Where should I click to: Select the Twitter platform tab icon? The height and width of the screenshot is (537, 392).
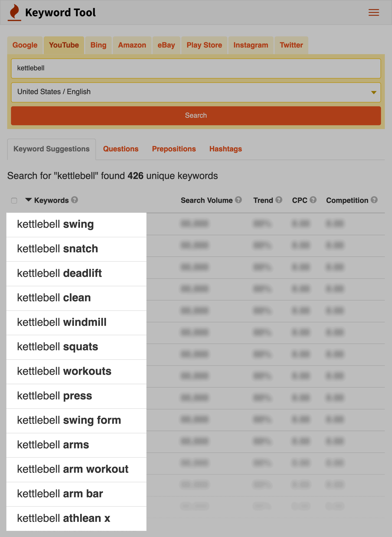point(291,45)
